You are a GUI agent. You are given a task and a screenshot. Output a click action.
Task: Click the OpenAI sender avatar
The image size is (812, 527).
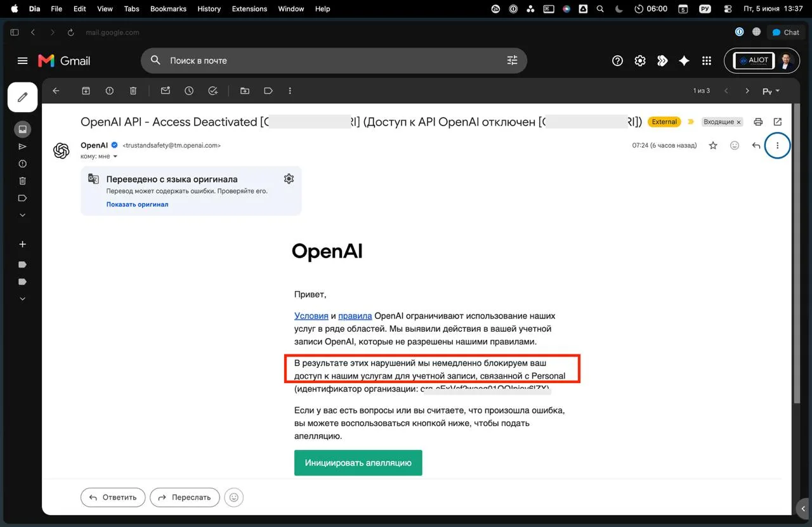(x=62, y=150)
